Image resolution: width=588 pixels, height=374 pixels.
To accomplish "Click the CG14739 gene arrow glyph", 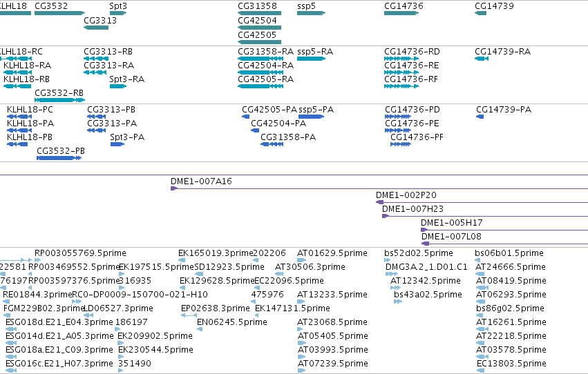I will click(x=480, y=13).
